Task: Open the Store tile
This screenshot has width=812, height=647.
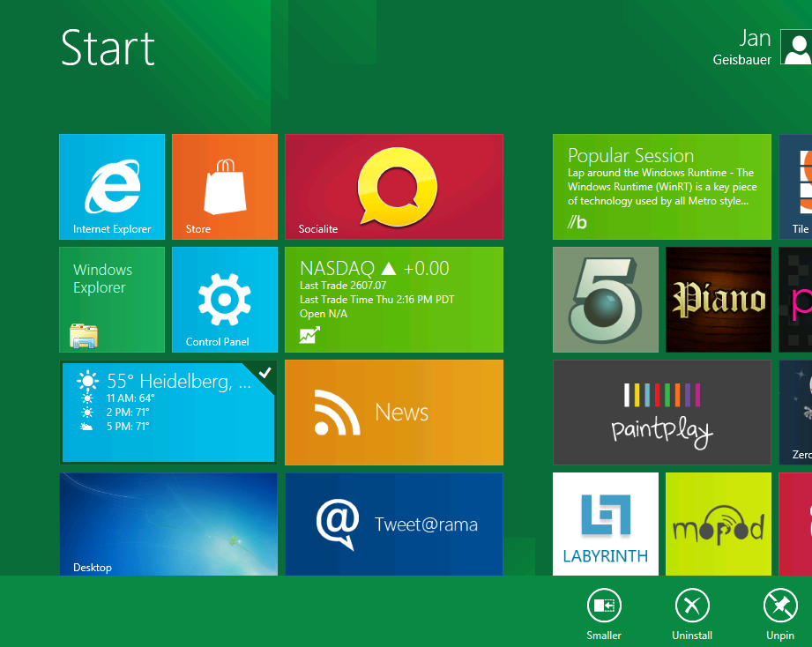Action: (225, 187)
